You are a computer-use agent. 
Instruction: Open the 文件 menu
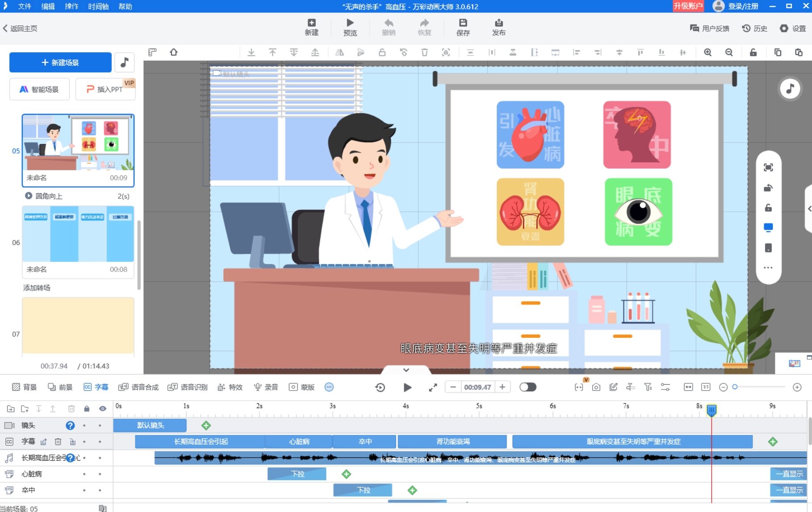click(25, 6)
